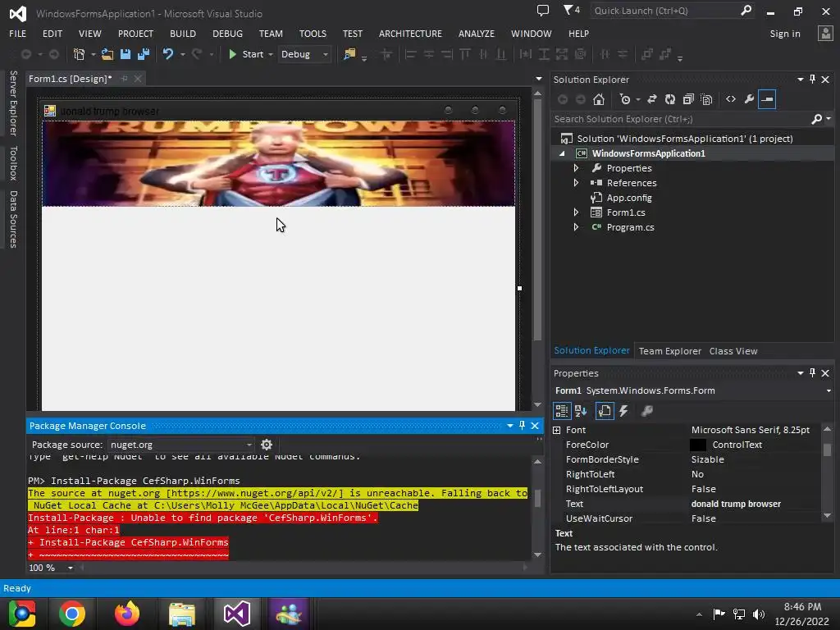Expand the Form1.cs node

pos(576,212)
